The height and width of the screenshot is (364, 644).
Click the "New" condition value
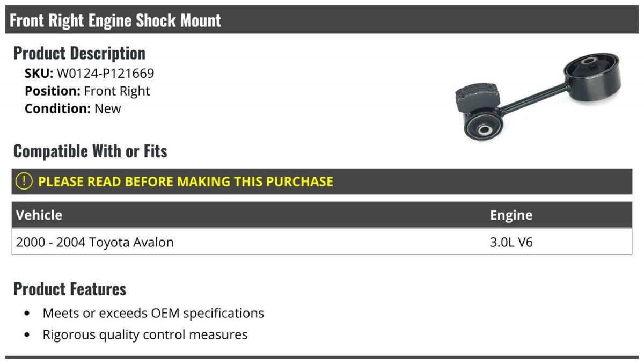[108, 108]
